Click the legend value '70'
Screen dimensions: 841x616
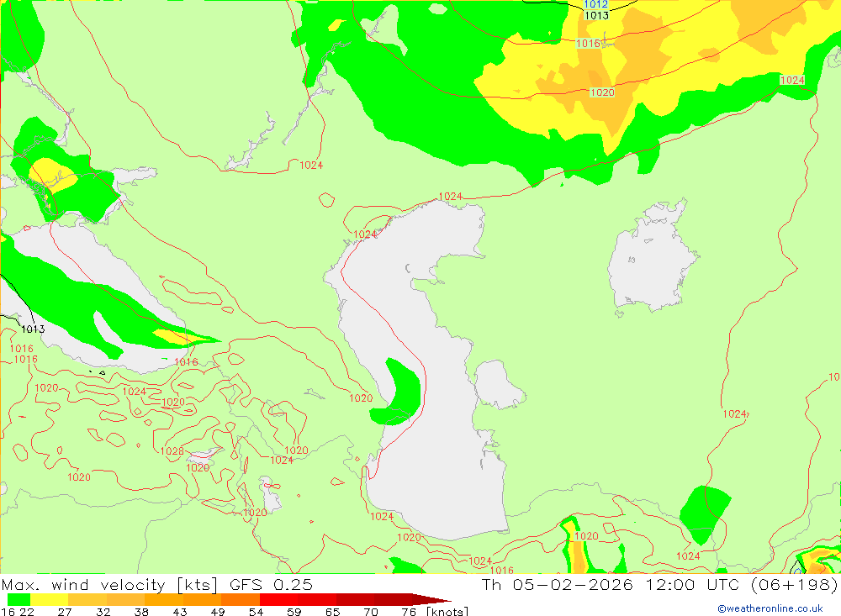tap(371, 612)
